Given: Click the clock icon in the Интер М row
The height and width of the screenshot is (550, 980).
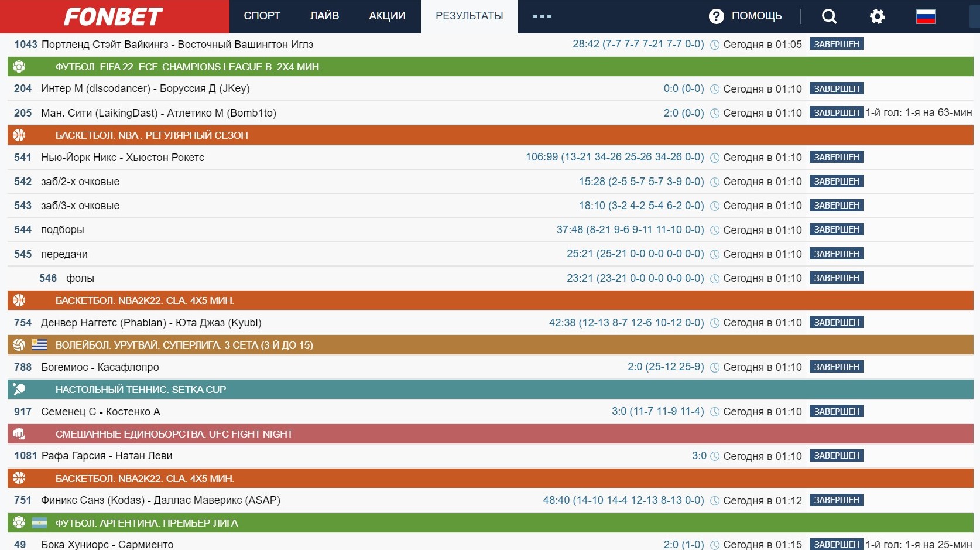Looking at the screenshot, I should pos(715,89).
